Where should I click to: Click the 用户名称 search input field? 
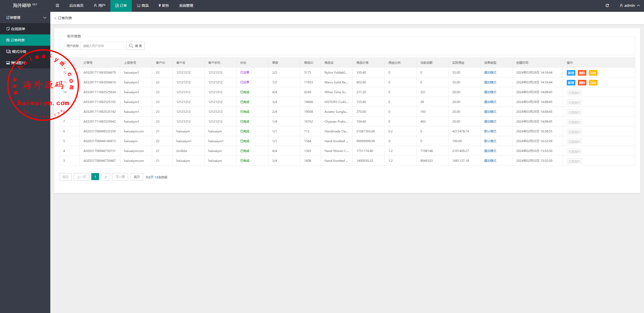coord(102,46)
